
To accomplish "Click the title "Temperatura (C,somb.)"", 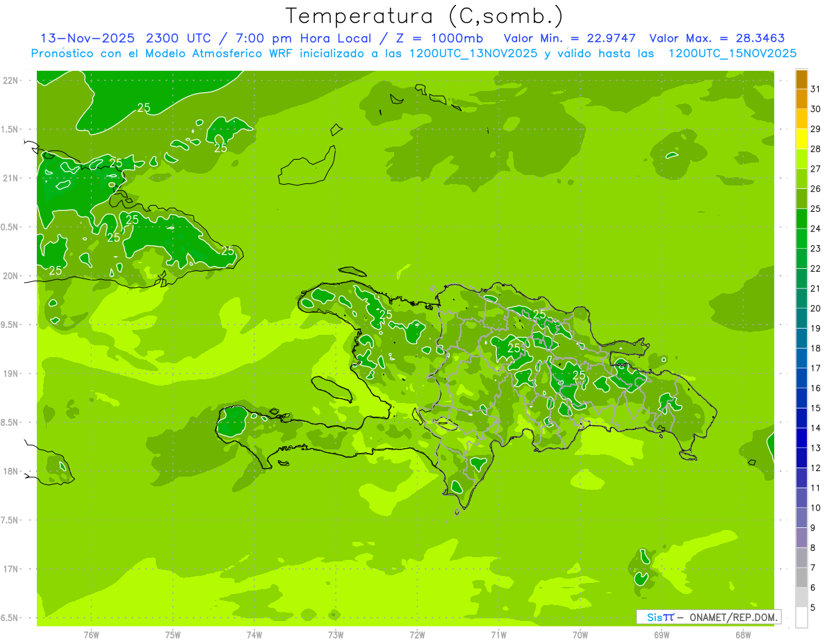I will [x=424, y=16].
